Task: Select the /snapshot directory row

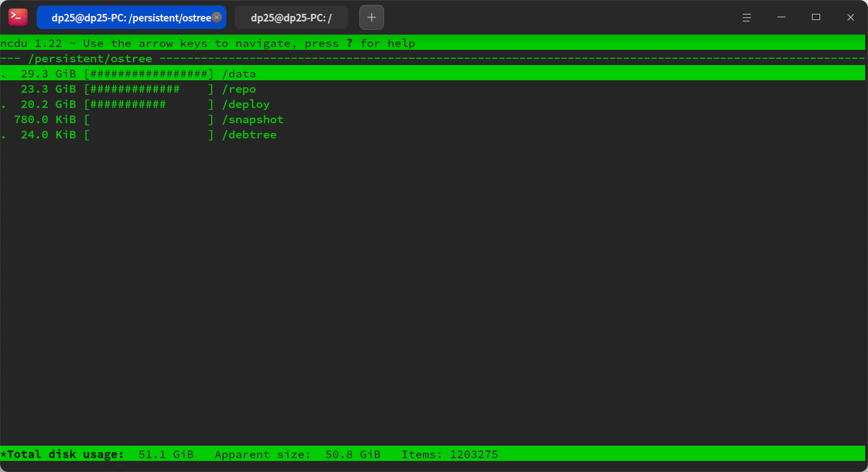Action: click(x=433, y=119)
